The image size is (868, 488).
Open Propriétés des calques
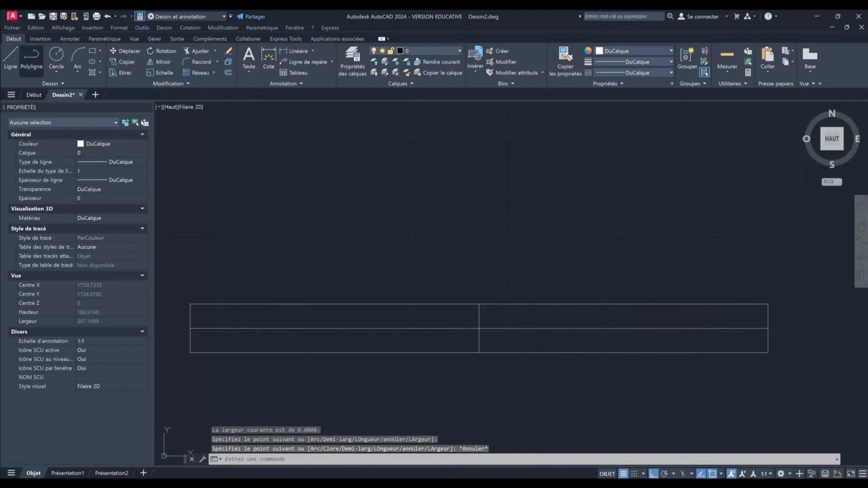[x=352, y=61]
